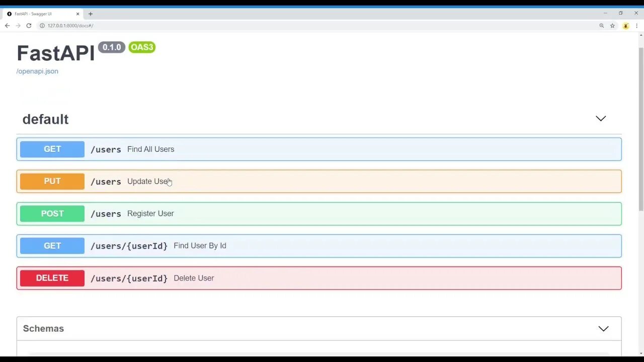Close the FastAPI - Swagger UI tab
Viewport: 644px width, 362px height.
click(77, 14)
